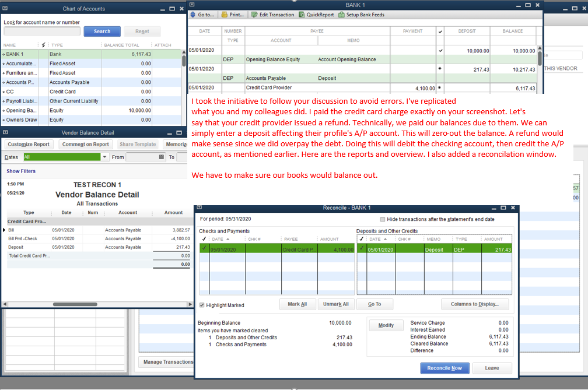Enable Hide transactions after the statement's end date
The height and width of the screenshot is (390, 588).
click(x=383, y=219)
